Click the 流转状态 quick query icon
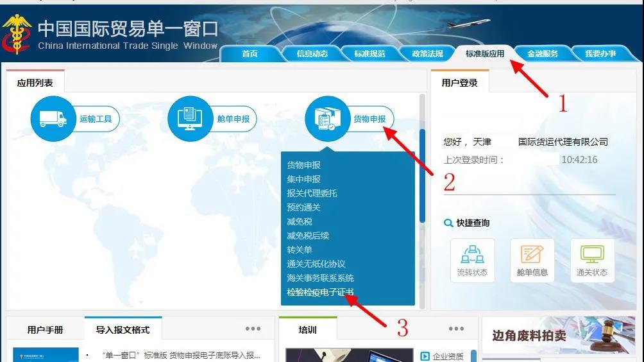Viewport: 644px width, 362px height. point(472,261)
